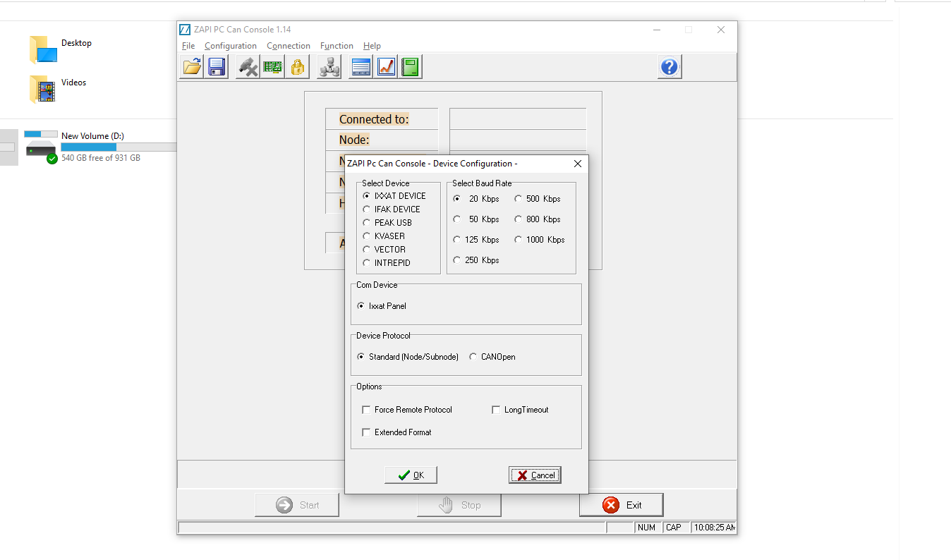
Task: Click the floppy disk save icon
Action: click(x=217, y=67)
